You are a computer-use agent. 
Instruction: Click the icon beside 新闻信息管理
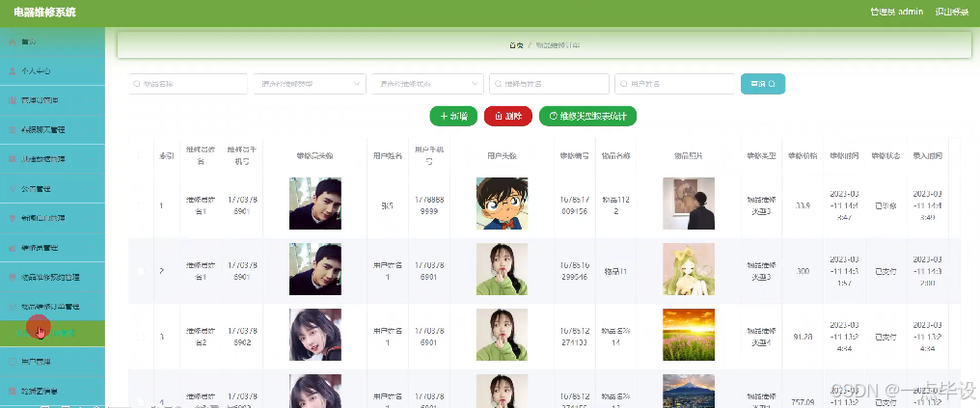[x=13, y=218]
